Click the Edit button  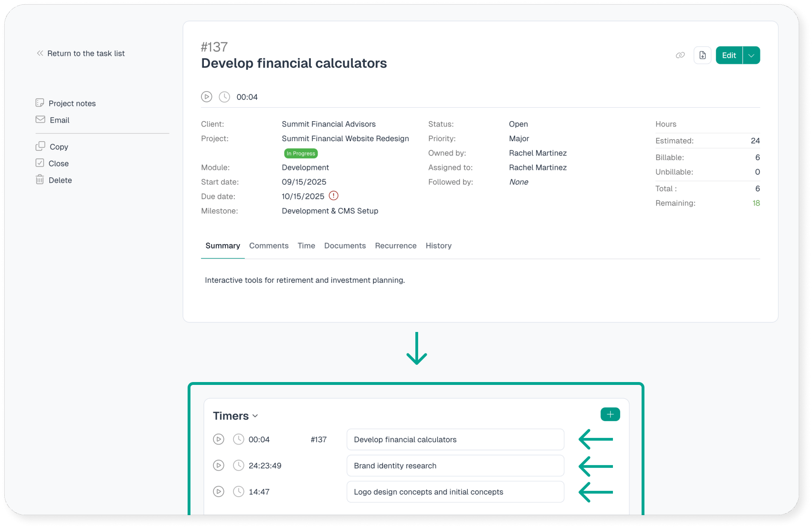pyautogui.click(x=728, y=55)
